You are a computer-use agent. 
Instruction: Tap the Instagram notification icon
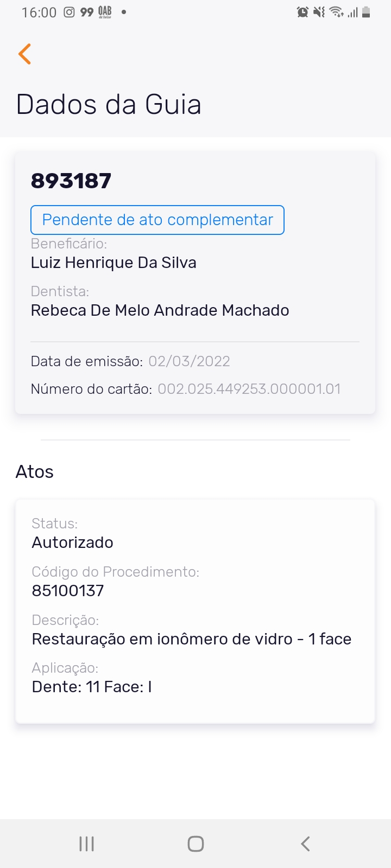(x=69, y=12)
